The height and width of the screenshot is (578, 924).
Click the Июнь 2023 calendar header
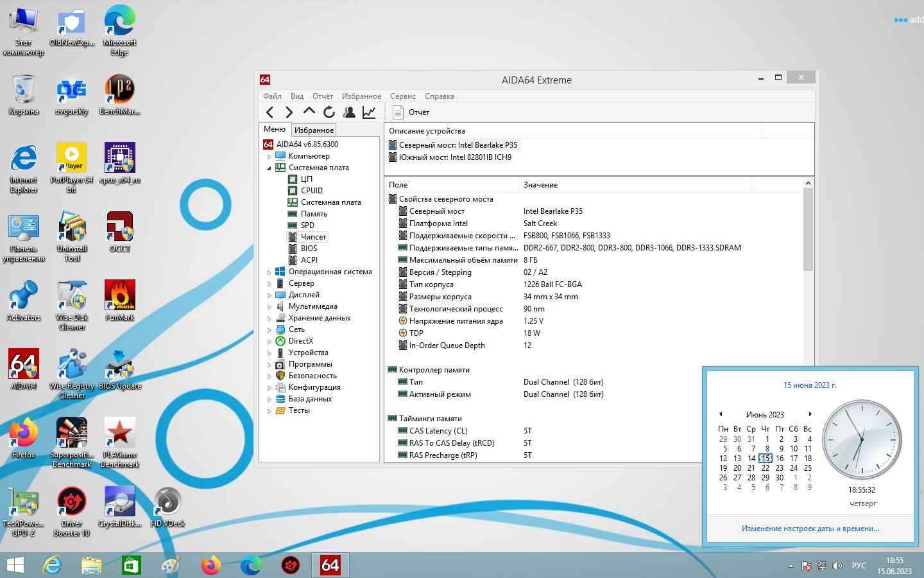tap(765, 414)
